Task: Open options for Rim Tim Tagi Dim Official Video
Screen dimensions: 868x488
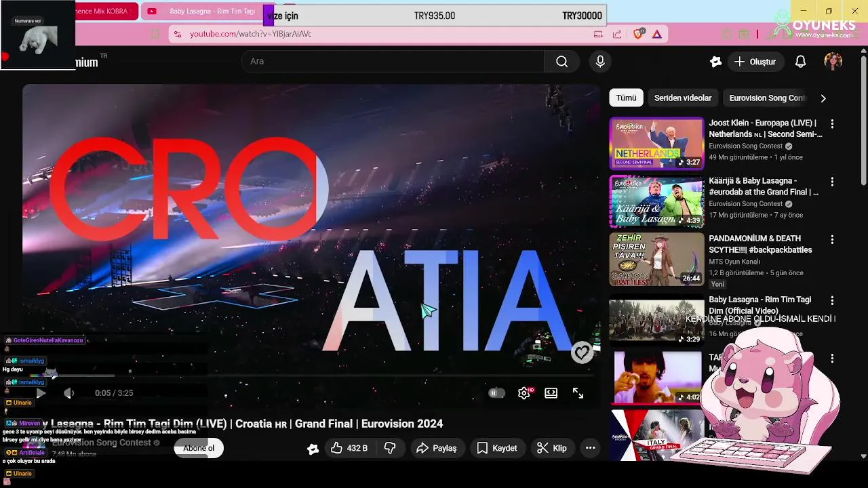Action: 832,300
